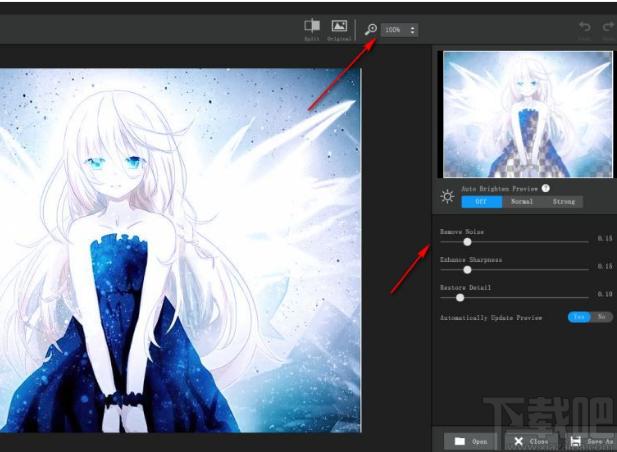Image resolution: width=617 pixels, height=452 pixels.
Task: Set Auto Brighten Preview to Strong
Action: point(563,201)
